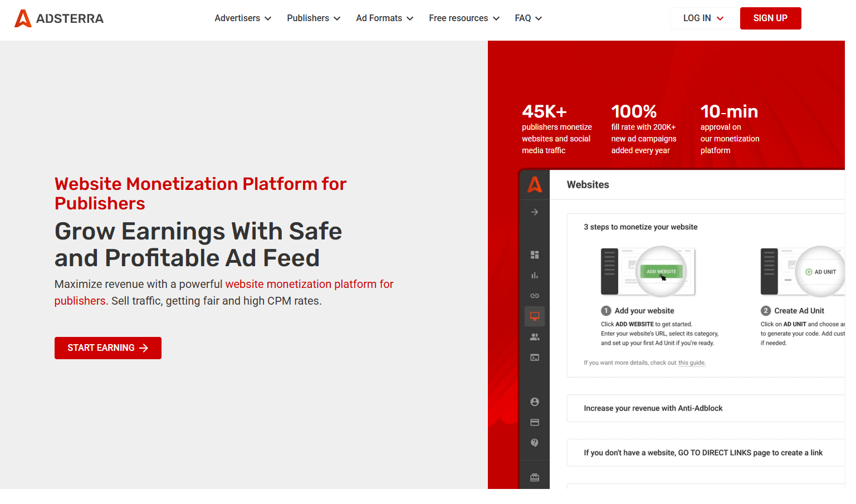Click the AD UNIT illustration
The image size is (856, 504).
[x=821, y=272]
